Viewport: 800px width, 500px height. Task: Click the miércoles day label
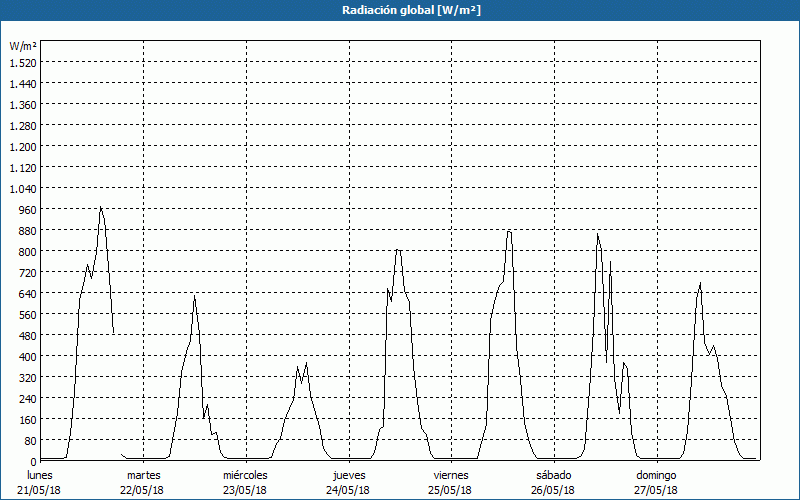pos(245,474)
